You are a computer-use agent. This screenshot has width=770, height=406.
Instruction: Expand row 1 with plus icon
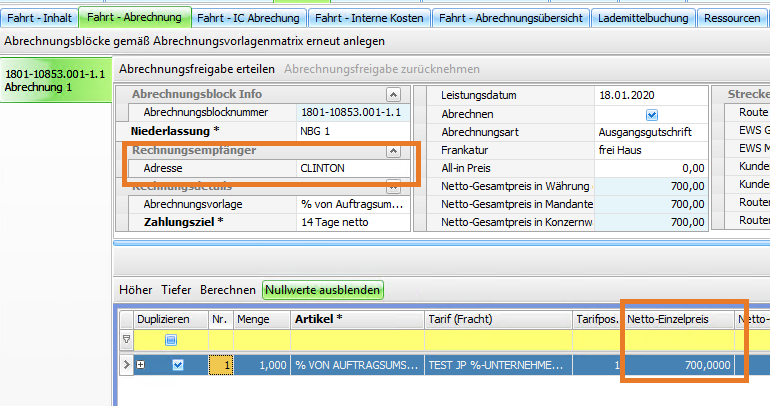(141, 365)
